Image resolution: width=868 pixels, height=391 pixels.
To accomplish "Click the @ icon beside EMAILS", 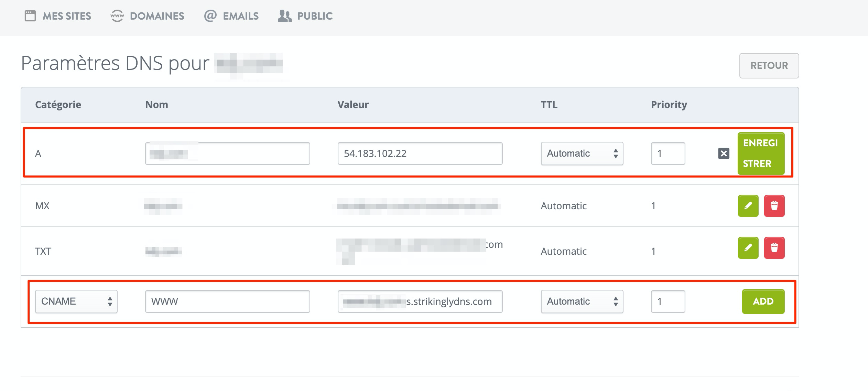I will (210, 16).
